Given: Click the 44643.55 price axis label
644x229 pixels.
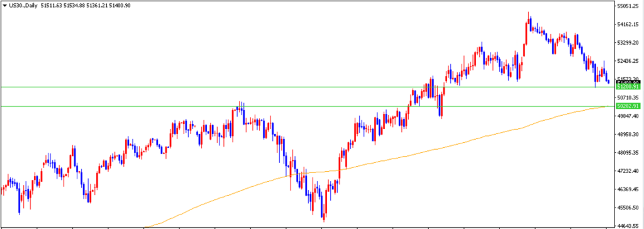Looking at the screenshot, I should [628, 226].
